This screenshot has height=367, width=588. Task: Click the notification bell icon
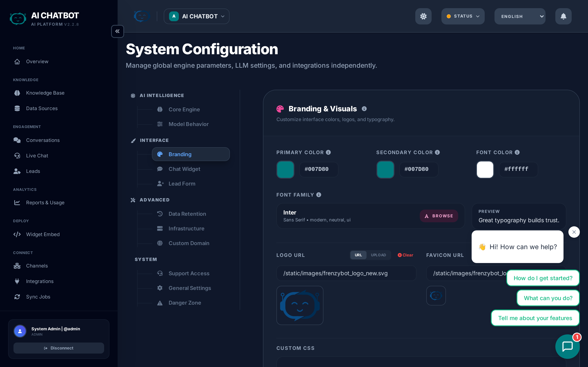[x=563, y=16]
